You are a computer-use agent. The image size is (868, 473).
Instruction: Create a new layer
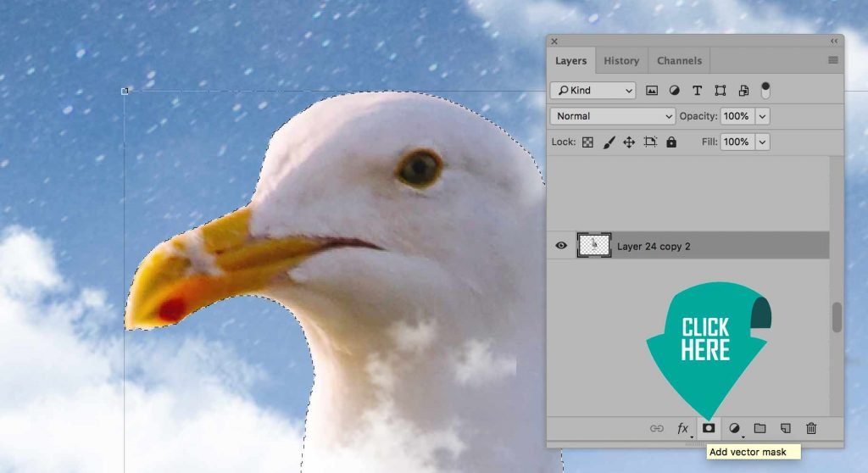pyautogui.click(x=786, y=428)
